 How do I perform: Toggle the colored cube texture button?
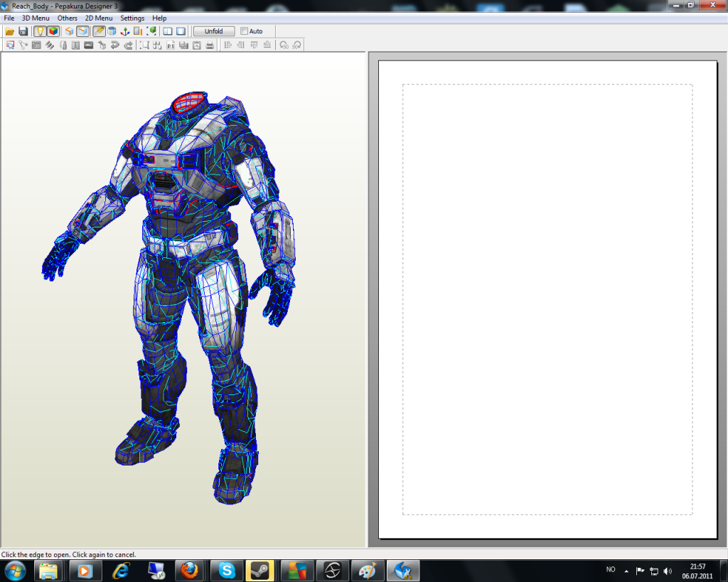tap(53, 31)
